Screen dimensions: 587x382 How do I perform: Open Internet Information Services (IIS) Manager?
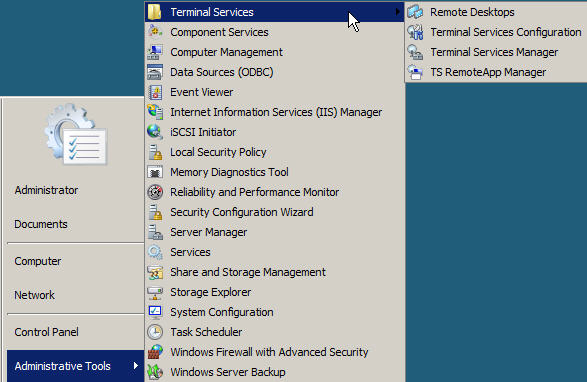pos(274,112)
